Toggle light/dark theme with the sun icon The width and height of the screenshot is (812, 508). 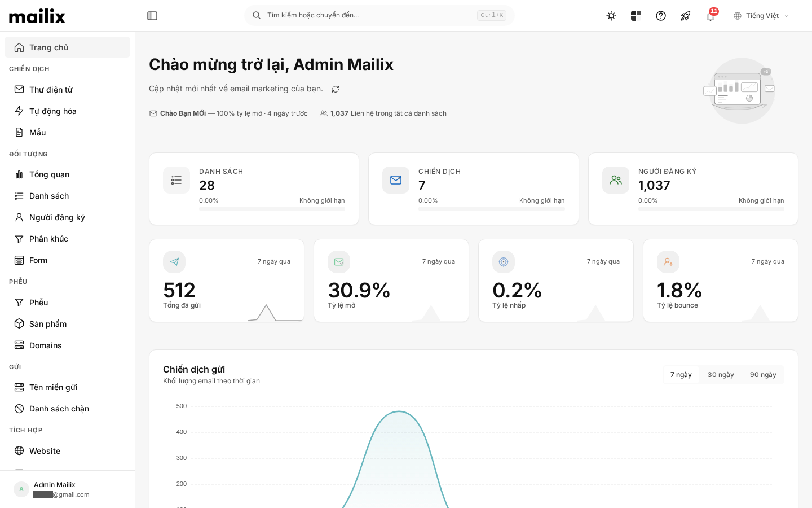click(x=611, y=16)
